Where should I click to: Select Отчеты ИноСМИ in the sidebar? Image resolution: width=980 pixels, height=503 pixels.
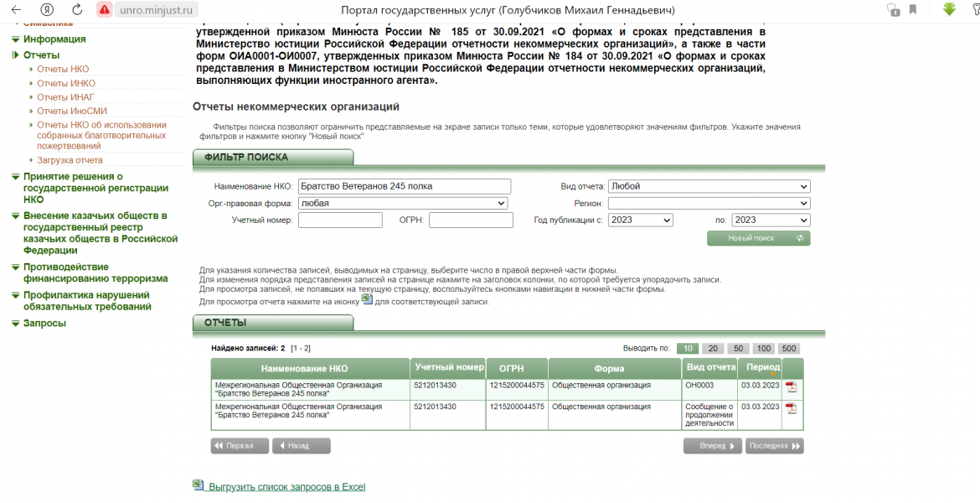tap(72, 111)
